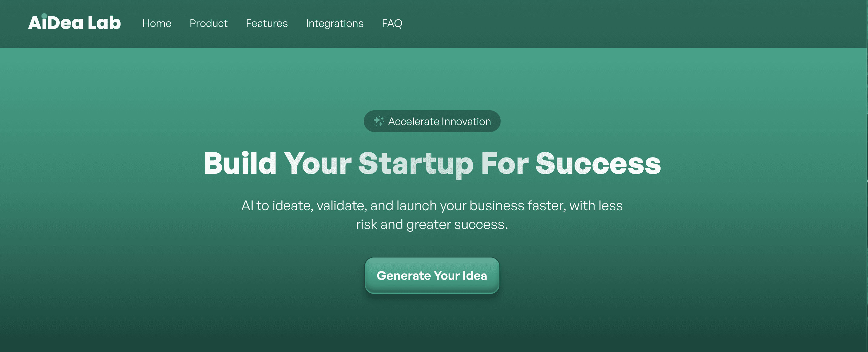Click the badge capsule above the headline
Viewport: 868px width, 352px height.
(x=432, y=121)
